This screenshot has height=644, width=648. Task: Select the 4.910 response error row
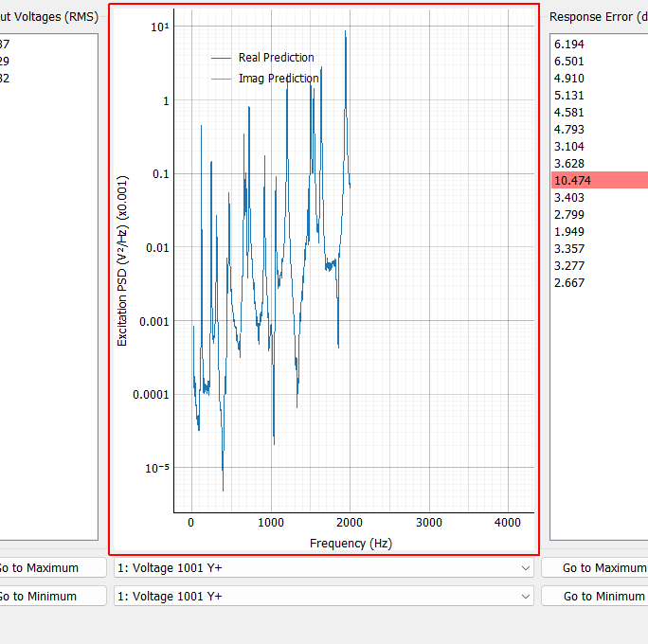[x=600, y=78]
